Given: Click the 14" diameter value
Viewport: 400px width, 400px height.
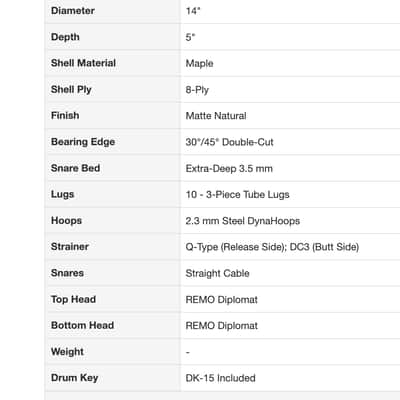Looking at the screenshot, I should tap(193, 11).
